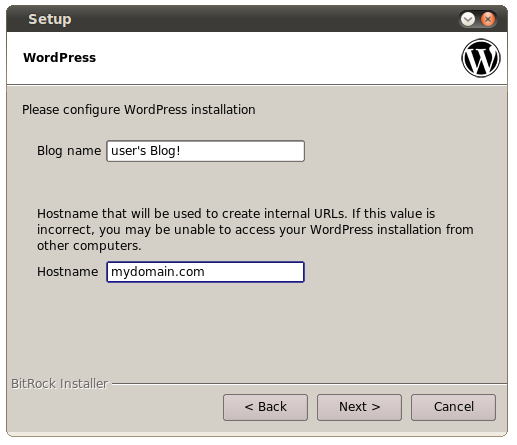Click the WordPress logo icon
Screen dimensions: 517x445
481,58
